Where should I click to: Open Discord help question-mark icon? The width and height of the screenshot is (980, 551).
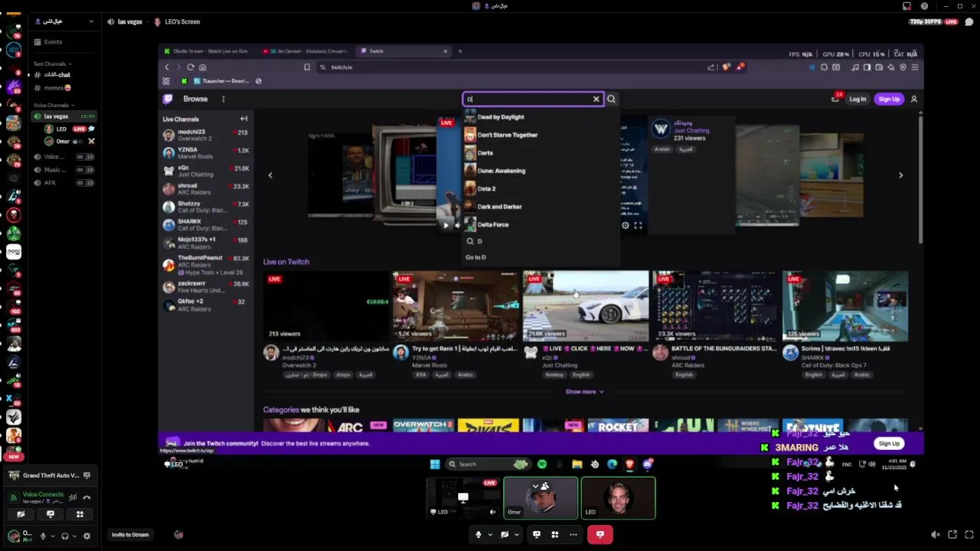[924, 6]
